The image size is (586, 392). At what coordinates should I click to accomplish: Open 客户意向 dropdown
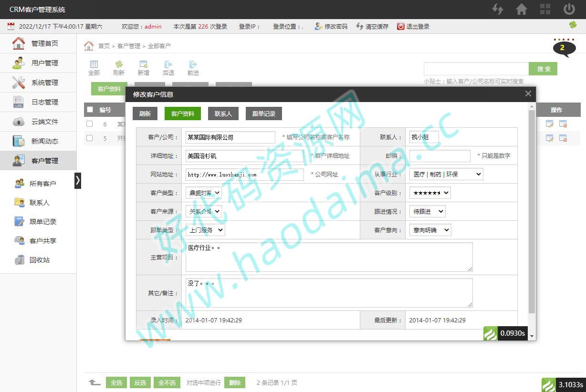click(430, 230)
